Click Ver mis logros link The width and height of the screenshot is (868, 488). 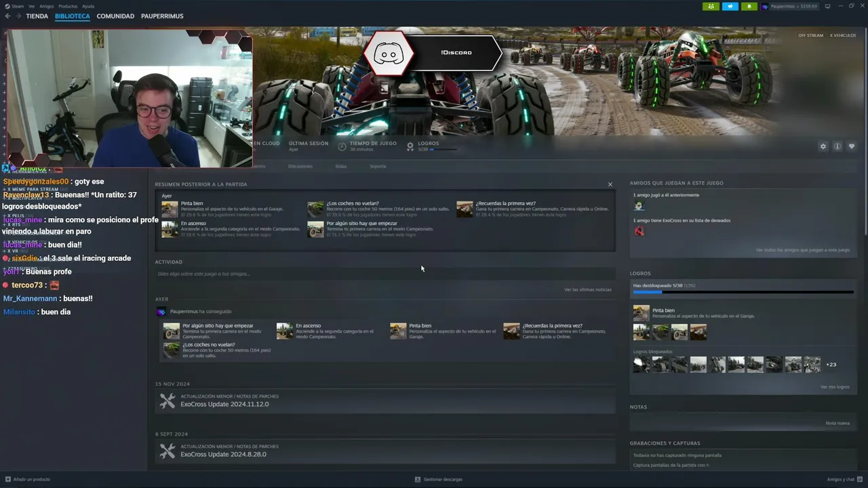pyautogui.click(x=835, y=387)
